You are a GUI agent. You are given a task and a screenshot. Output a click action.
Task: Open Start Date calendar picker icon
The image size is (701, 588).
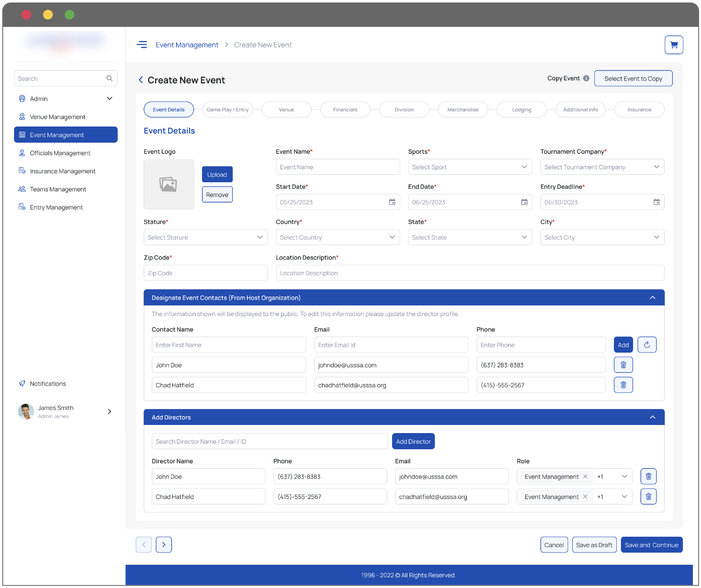click(x=392, y=202)
